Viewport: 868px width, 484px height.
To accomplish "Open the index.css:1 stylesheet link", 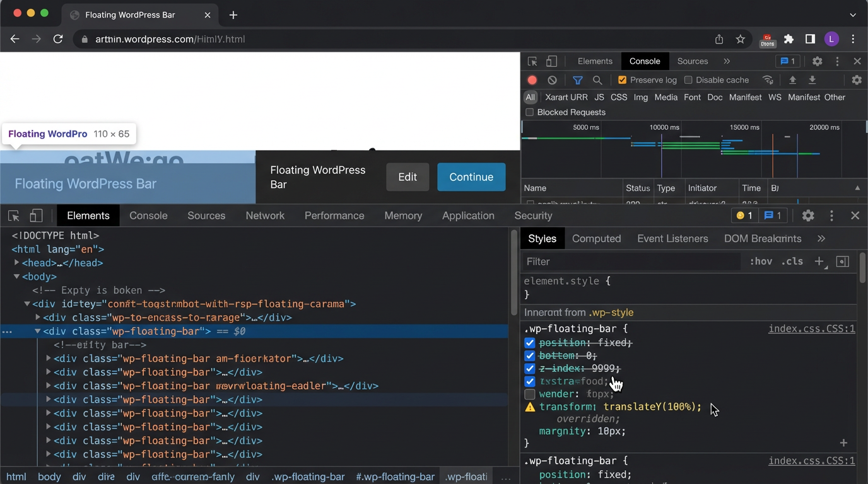I will click(811, 328).
